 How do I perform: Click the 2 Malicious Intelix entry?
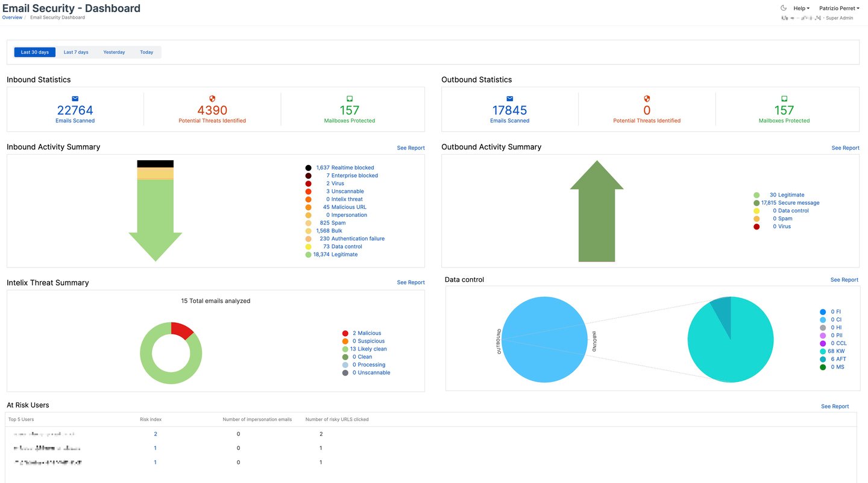pyautogui.click(x=366, y=333)
